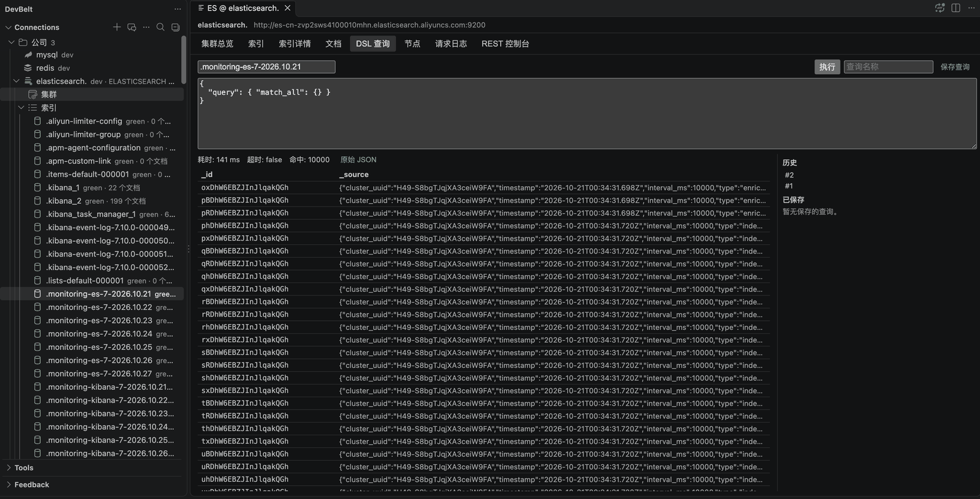This screenshot has height=499, width=980.
Task: Click result row sBDhW6EBZJInJlqakQGh
Action: (484, 353)
